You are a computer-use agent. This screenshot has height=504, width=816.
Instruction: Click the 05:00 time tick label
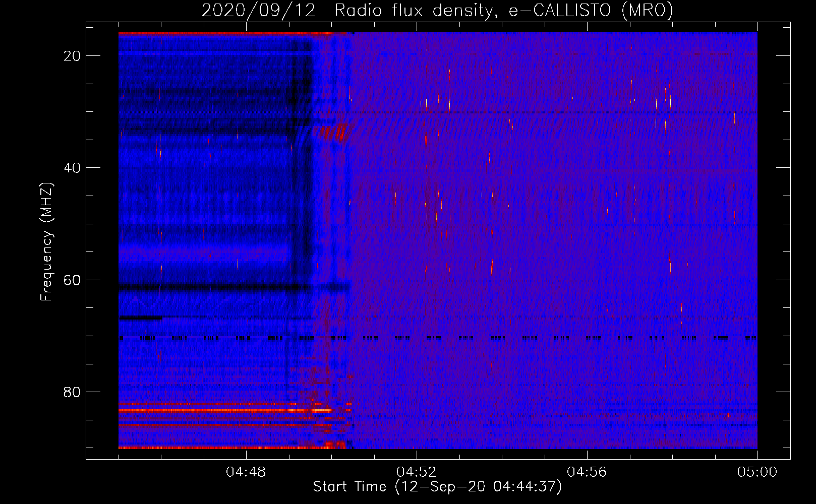[757, 472]
